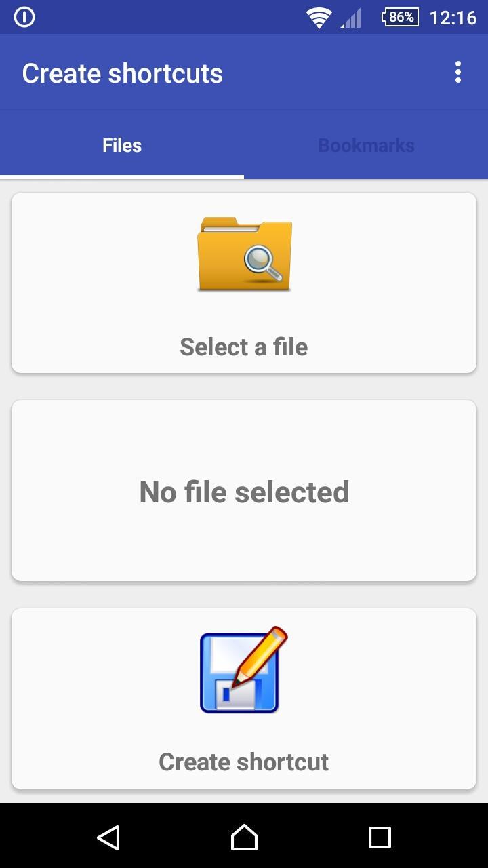Tap the white tab indicator under Files

(122, 177)
